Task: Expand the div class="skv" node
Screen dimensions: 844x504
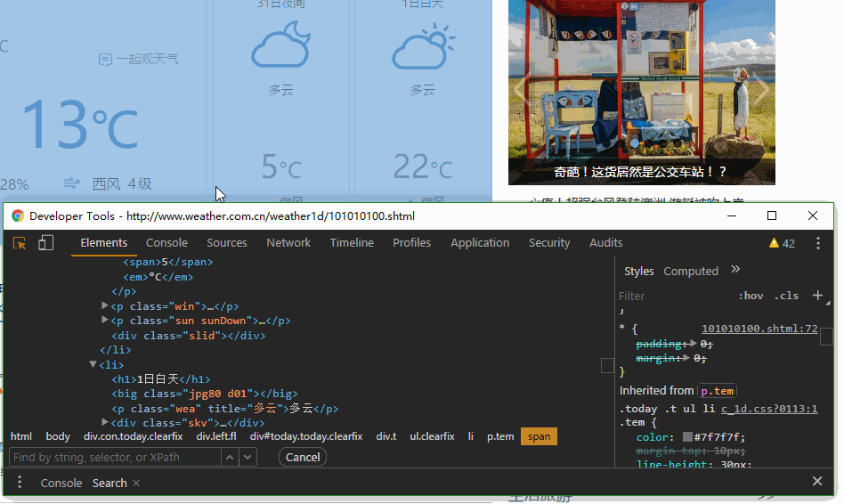Action: coord(105,422)
